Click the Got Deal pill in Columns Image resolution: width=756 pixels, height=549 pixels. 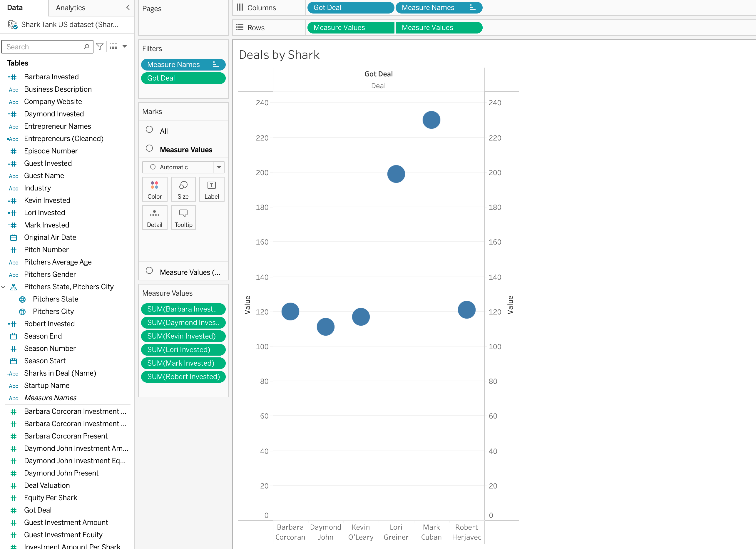[x=350, y=7]
